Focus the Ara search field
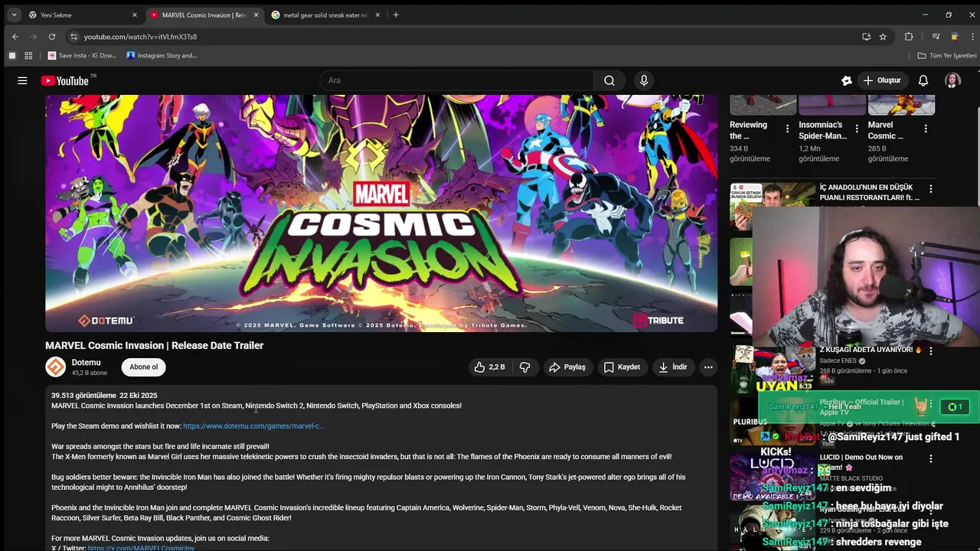This screenshot has width=980, height=551. tap(456, 80)
